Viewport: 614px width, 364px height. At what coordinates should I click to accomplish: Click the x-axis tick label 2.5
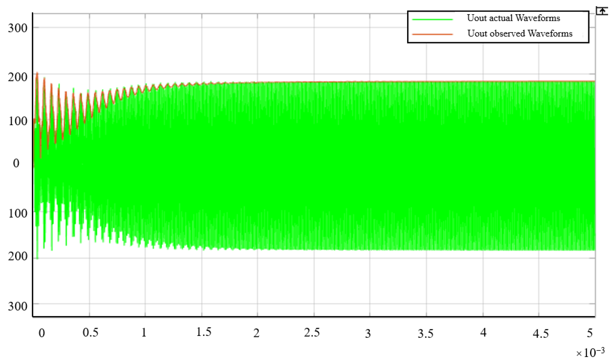tap(312, 333)
